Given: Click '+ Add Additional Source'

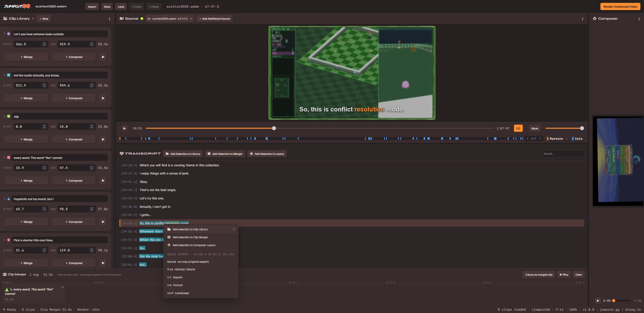Looking at the screenshot, I should tap(215, 19).
